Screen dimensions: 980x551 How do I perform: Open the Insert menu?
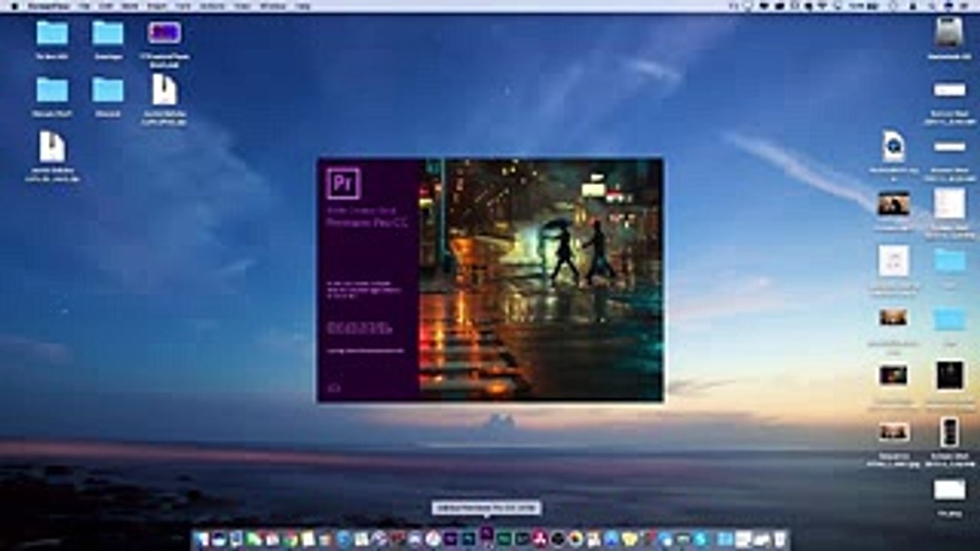pos(157,6)
